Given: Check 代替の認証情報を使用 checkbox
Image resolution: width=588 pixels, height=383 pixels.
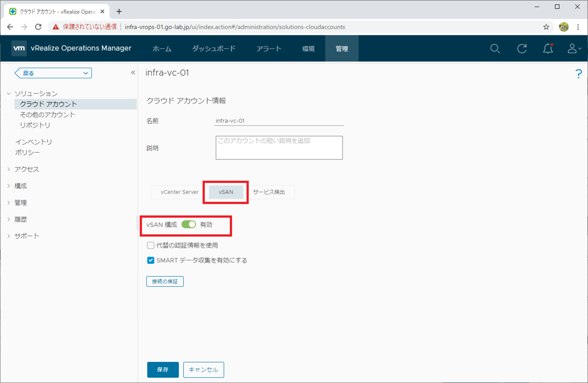Looking at the screenshot, I should tap(150, 245).
